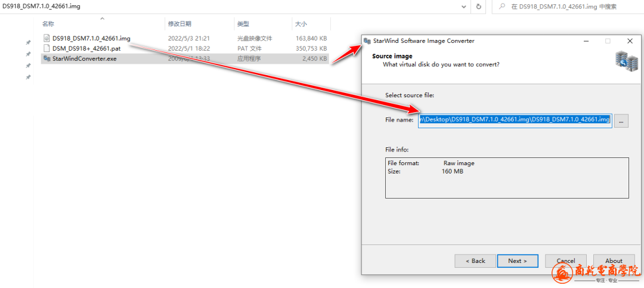Click the Explorer address bar path text
Viewport: 644px width, 288px height.
(x=41, y=7)
